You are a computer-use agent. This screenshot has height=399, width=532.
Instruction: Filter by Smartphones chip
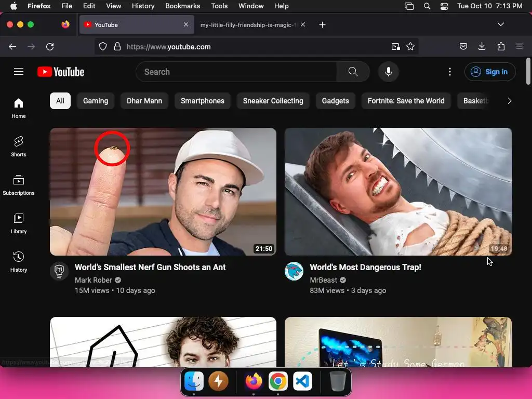pos(203,101)
